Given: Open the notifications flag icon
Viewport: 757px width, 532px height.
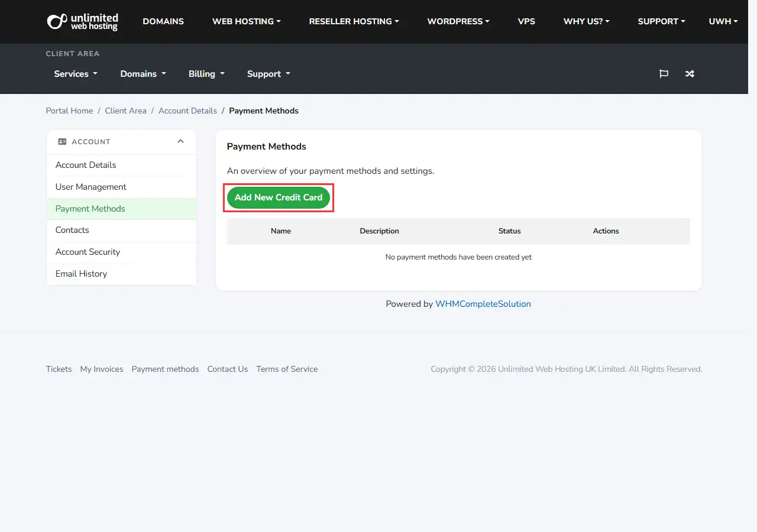Looking at the screenshot, I should 664,74.
